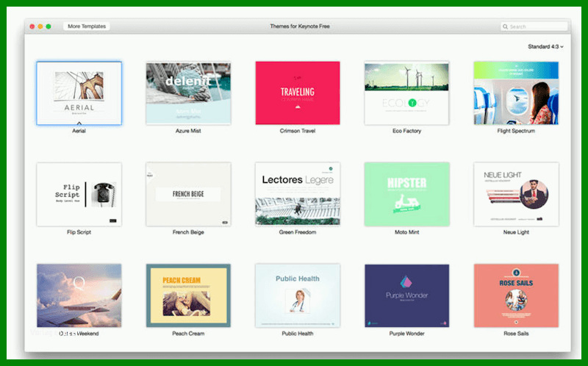Click the Azure Mist label text
Image resolution: width=588 pixels, height=366 pixels.
point(188,131)
